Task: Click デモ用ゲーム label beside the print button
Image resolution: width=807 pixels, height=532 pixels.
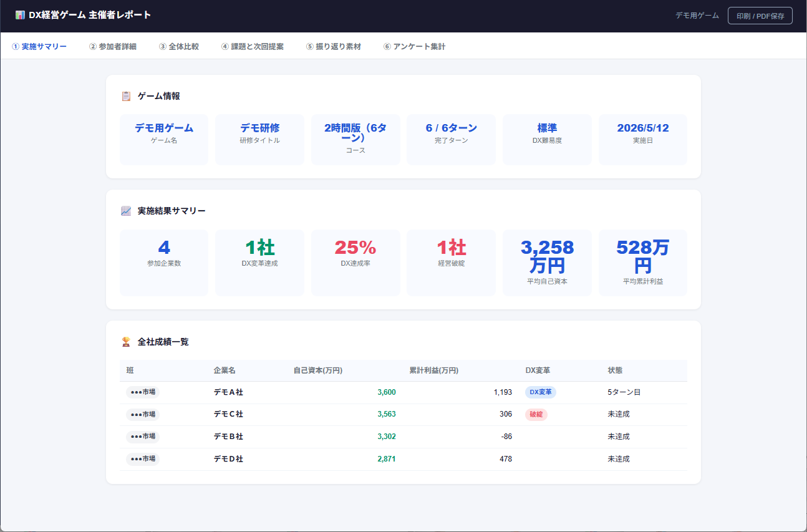Action: click(x=697, y=16)
